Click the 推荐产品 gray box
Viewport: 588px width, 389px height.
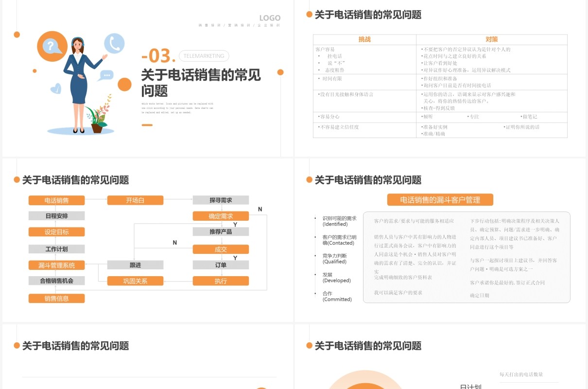(x=221, y=232)
